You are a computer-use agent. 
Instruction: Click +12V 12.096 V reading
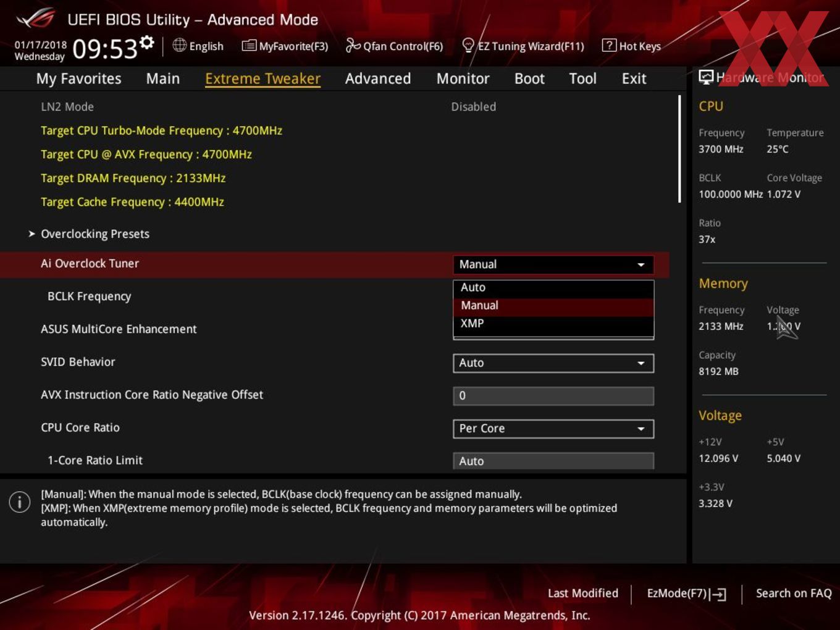click(718, 459)
